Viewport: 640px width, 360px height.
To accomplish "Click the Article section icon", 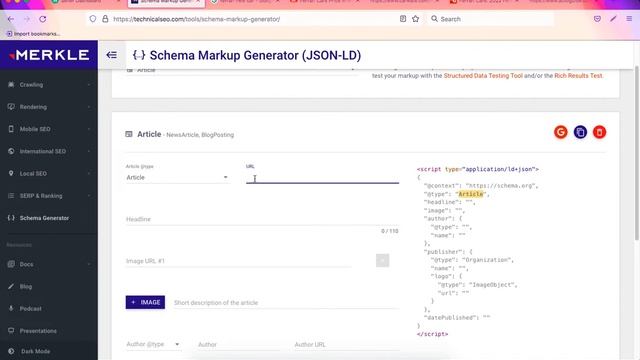I will 129,134.
